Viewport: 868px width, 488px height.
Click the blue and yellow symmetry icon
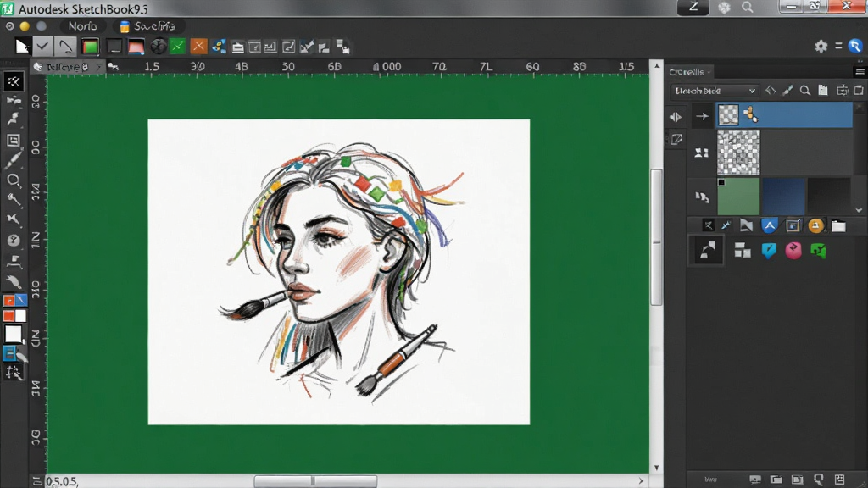219,47
